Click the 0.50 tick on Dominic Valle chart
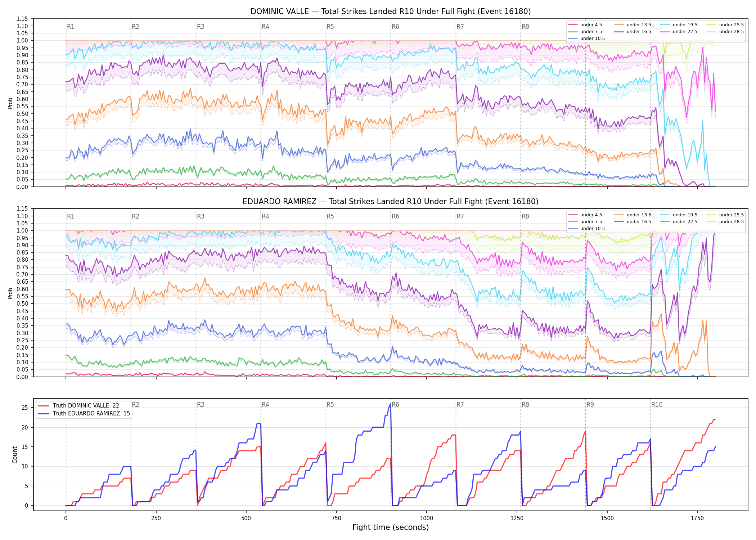The image size is (756, 540). [x=22, y=114]
